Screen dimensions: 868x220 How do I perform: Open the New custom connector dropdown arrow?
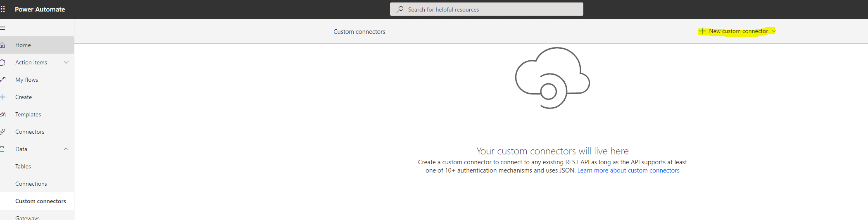pyautogui.click(x=774, y=31)
